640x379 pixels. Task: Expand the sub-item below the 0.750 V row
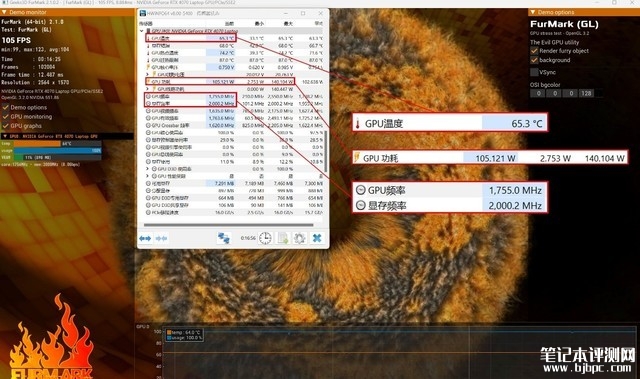tap(147, 74)
